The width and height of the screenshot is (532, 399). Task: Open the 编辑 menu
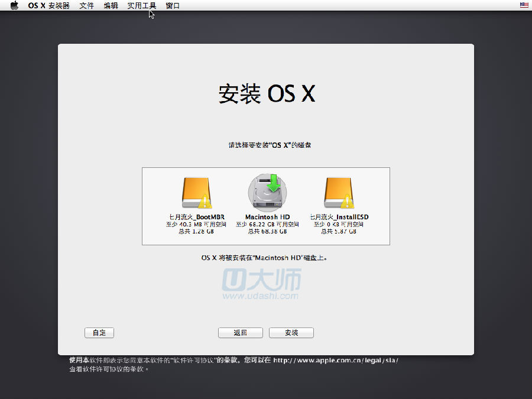click(x=111, y=6)
